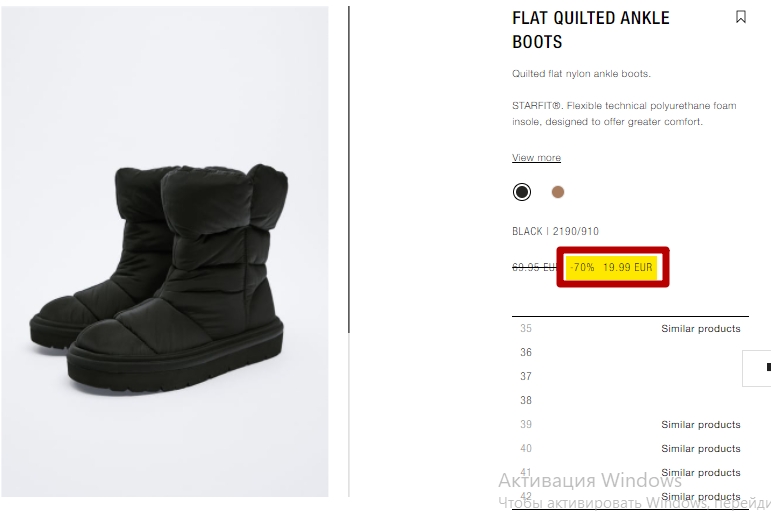
Task: Click the Flat Quilted Ankle Boots title
Action: coord(591,30)
